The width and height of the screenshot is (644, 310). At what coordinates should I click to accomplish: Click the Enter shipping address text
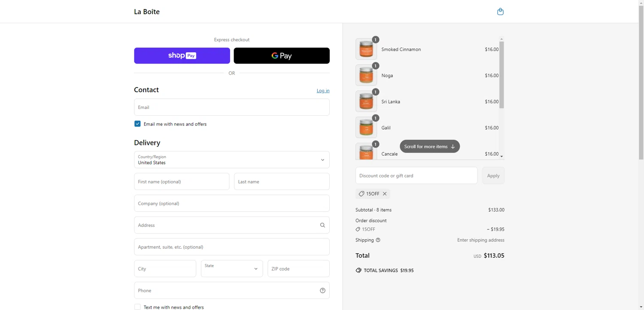(x=481, y=240)
